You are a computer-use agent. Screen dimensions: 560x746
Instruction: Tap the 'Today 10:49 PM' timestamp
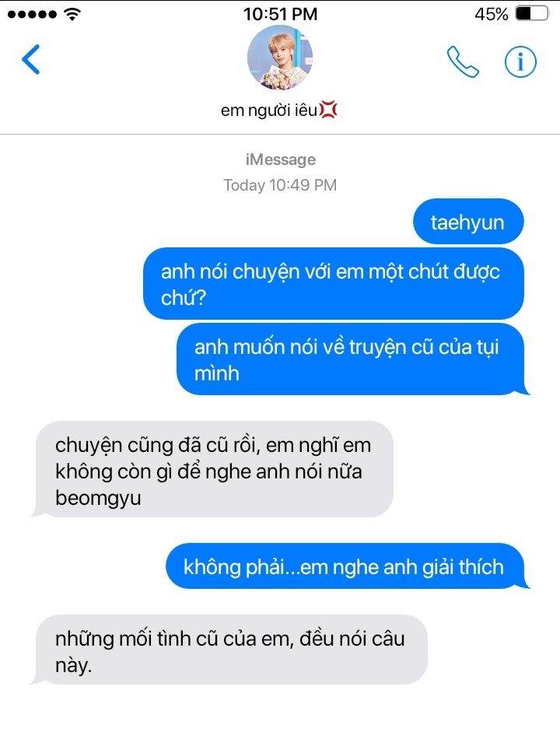(280, 185)
